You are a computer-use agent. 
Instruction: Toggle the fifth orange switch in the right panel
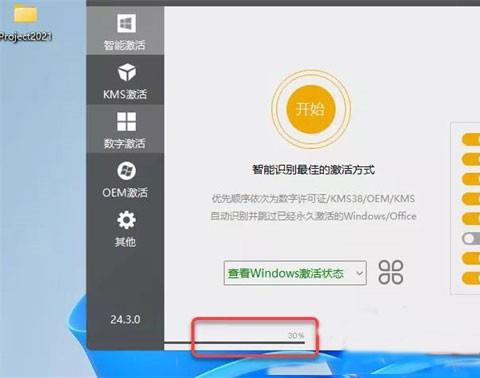(471, 219)
